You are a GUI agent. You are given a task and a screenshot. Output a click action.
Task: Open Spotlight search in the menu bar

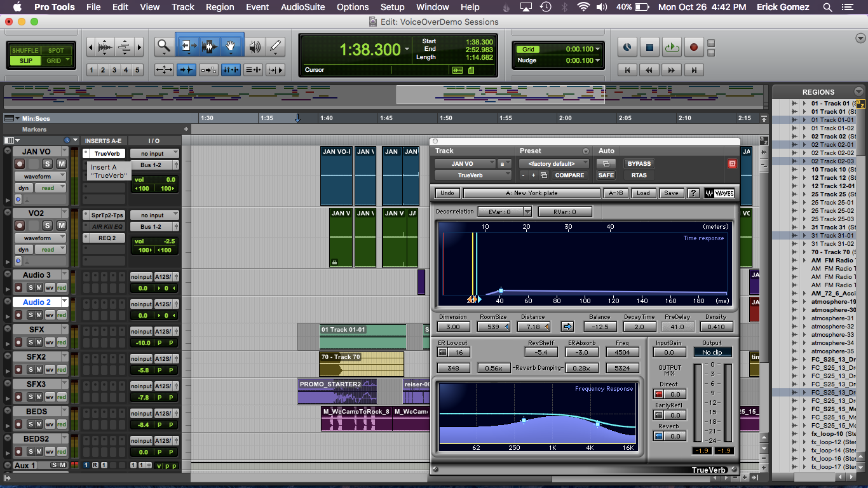pos(827,7)
